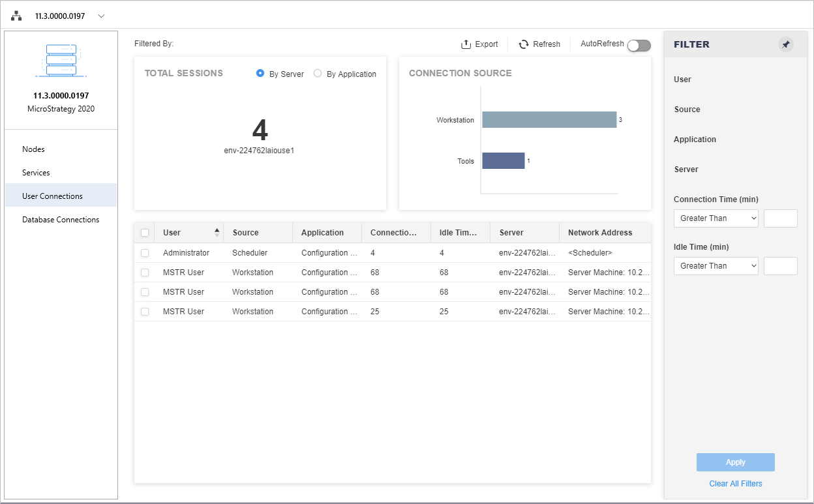Click the Connection Time value input field

tap(780, 218)
